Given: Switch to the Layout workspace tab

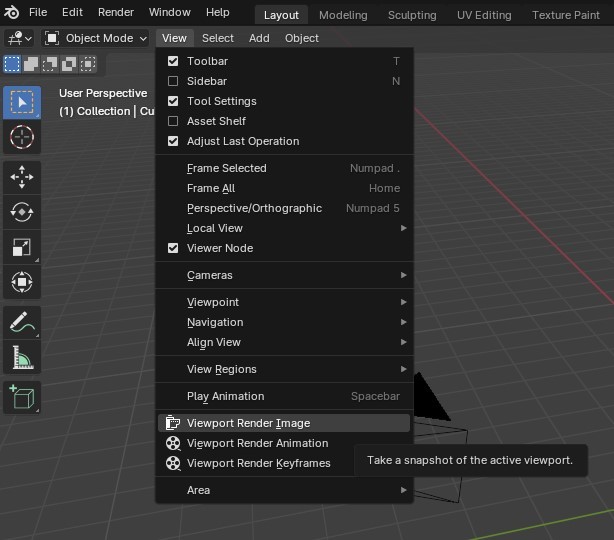Looking at the screenshot, I should point(281,15).
